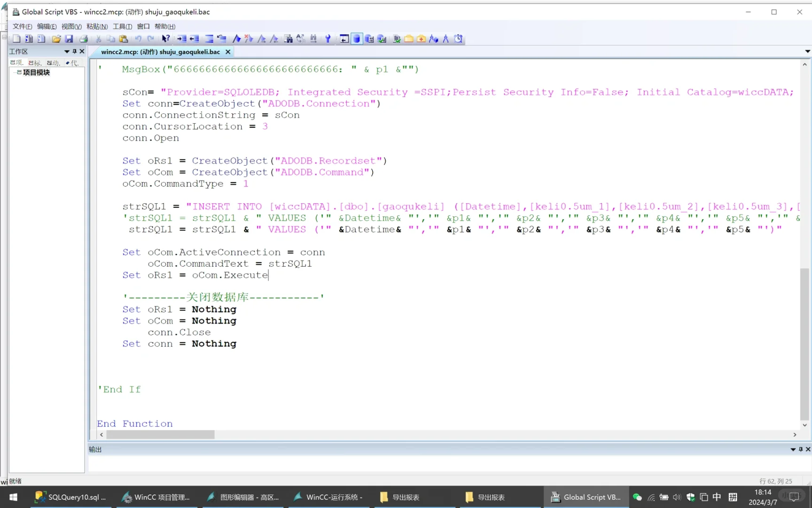Close the shuju_gaoqukeli.bac tab

[x=228, y=52]
